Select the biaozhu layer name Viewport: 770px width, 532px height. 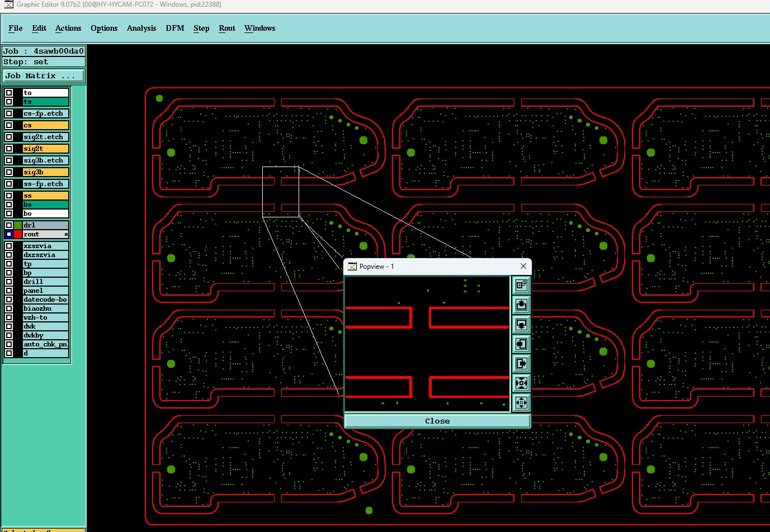(x=46, y=308)
